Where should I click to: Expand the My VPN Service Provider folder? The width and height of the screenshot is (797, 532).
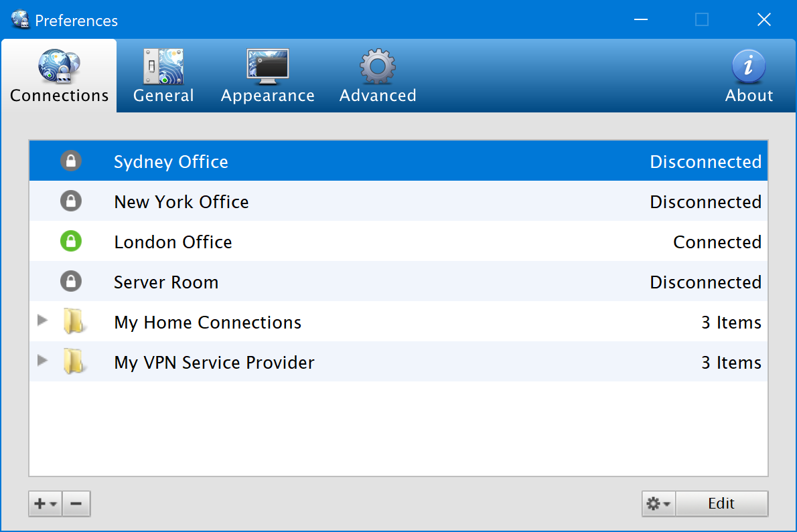click(x=43, y=361)
